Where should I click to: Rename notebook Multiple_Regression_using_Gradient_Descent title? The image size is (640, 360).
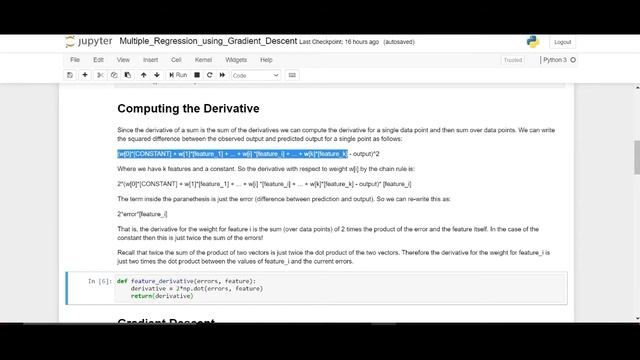pyautogui.click(x=208, y=41)
